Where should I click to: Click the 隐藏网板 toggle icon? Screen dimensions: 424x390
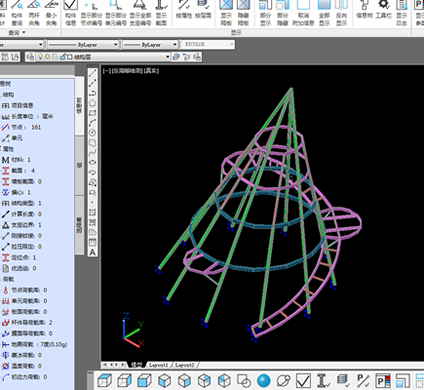coord(243,13)
